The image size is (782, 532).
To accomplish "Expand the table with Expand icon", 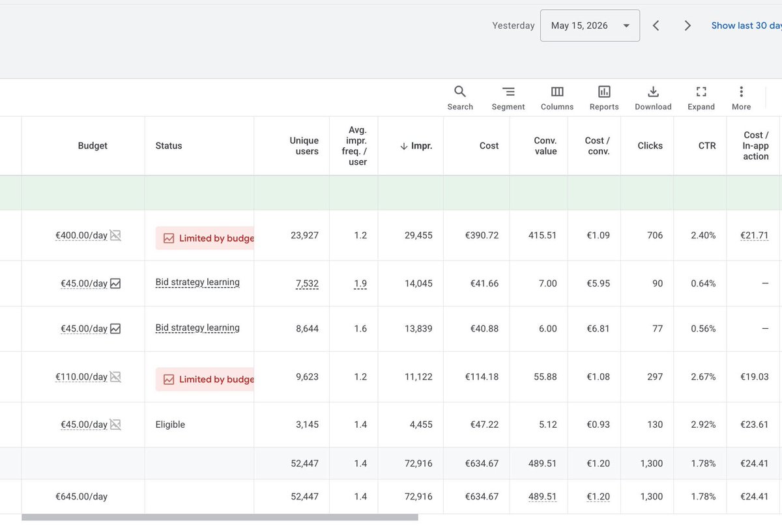I will [701, 98].
